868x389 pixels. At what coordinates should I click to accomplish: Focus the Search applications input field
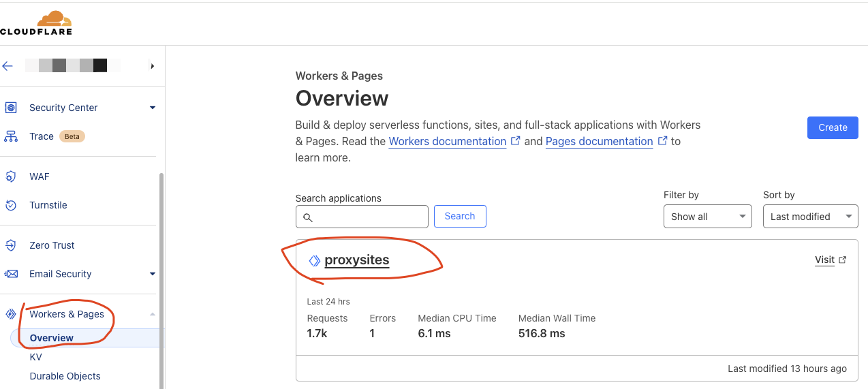(362, 217)
